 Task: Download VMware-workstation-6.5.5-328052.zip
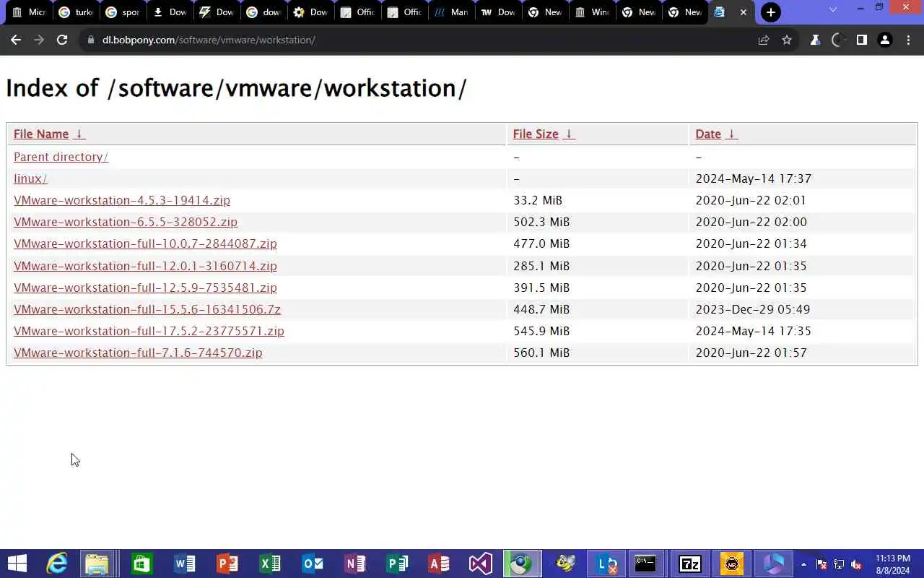coord(126,222)
